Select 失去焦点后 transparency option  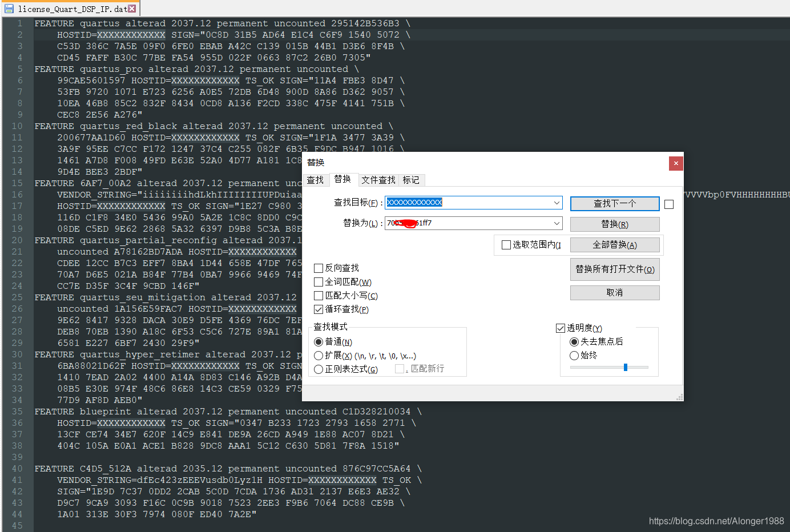[x=574, y=341]
